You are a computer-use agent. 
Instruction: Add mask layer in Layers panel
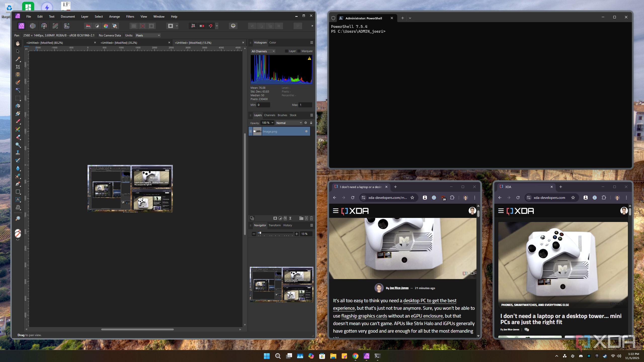[275, 218]
